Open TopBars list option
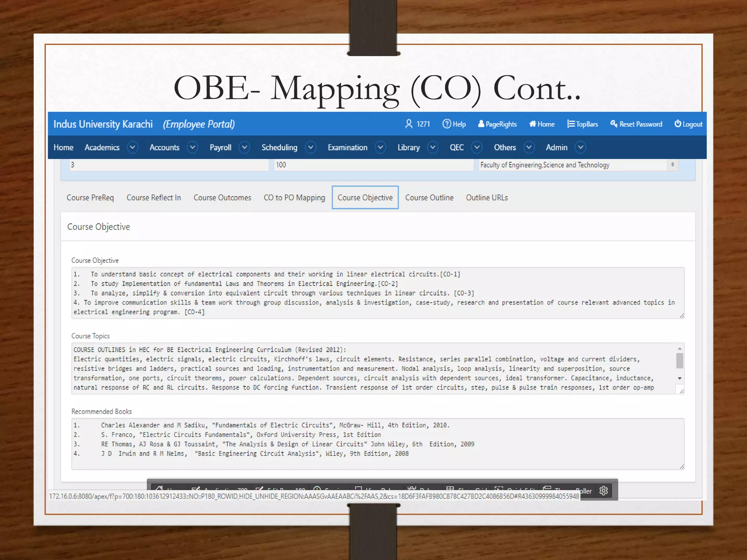This screenshot has height=560, width=747. [582, 124]
